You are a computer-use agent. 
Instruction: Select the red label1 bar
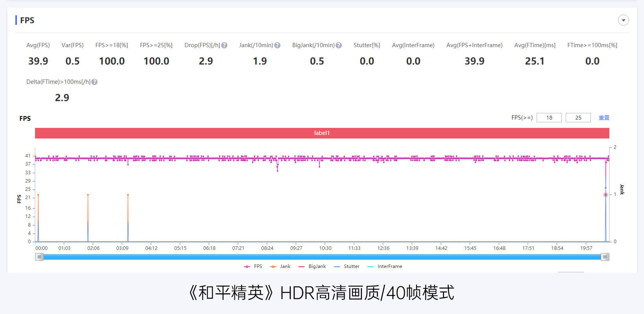pyautogui.click(x=322, y=133)
